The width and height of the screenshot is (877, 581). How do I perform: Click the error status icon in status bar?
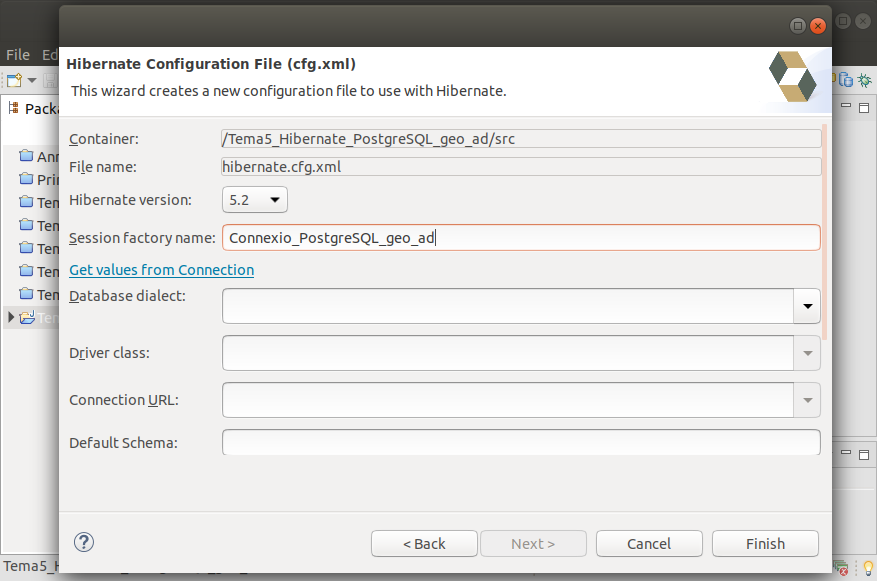point(841,568)
